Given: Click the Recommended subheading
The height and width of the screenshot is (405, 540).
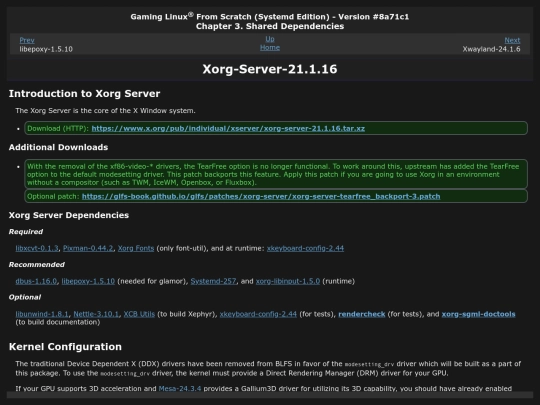Looking at the screenshot, I should click(37, 265).
